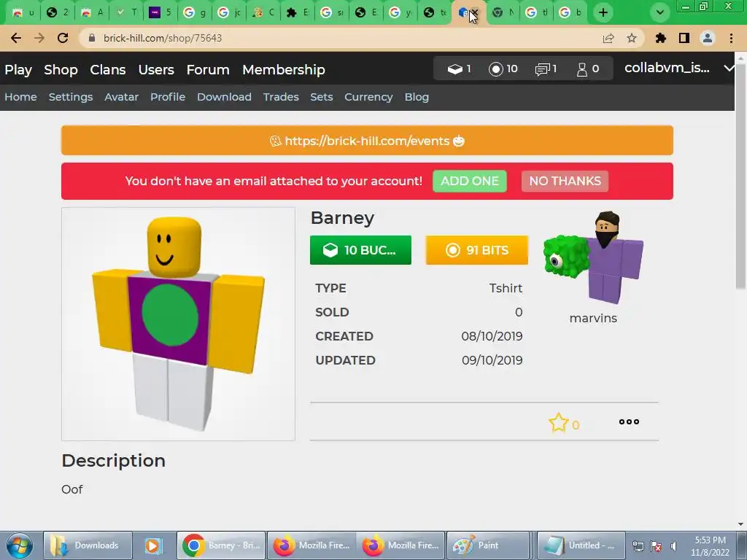747x560 pixels.
Task: Select the Barney item title text
Action: [342, 219]
